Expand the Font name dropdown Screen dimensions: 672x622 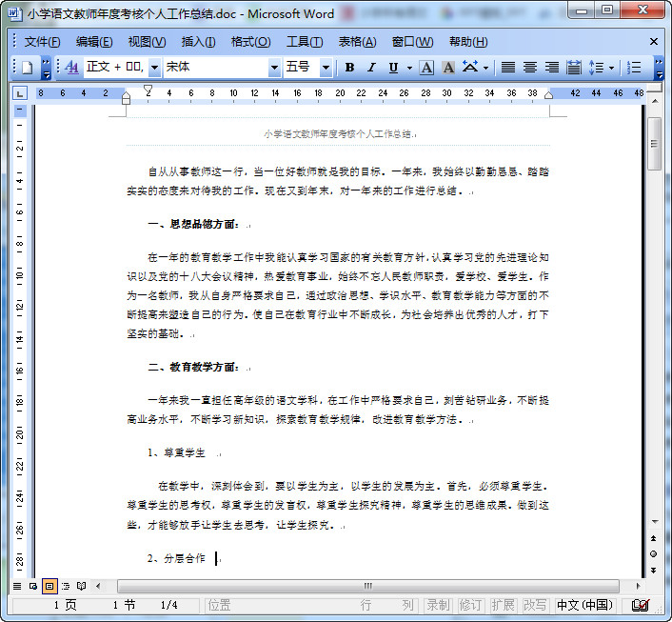click(x=275, y=68)
